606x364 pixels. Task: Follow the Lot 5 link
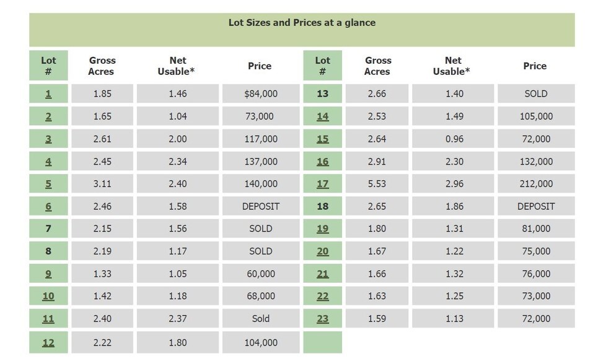click(x=48, y=184)
